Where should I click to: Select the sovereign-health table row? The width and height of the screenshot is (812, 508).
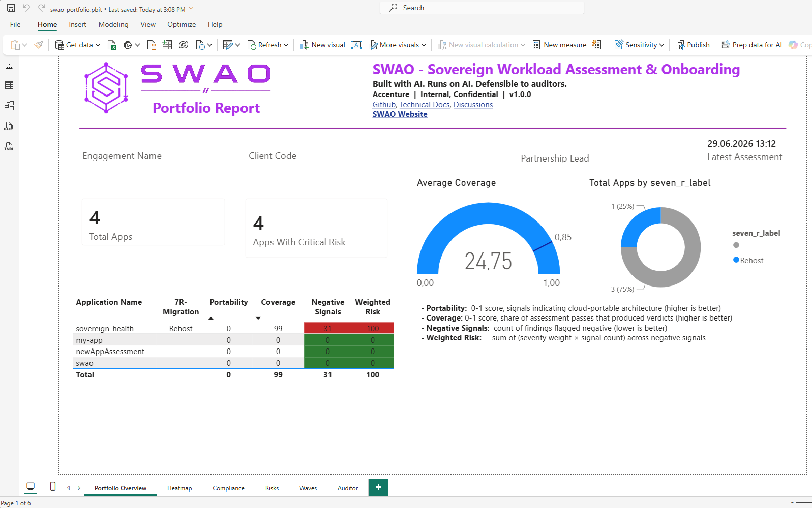point(234,328)
